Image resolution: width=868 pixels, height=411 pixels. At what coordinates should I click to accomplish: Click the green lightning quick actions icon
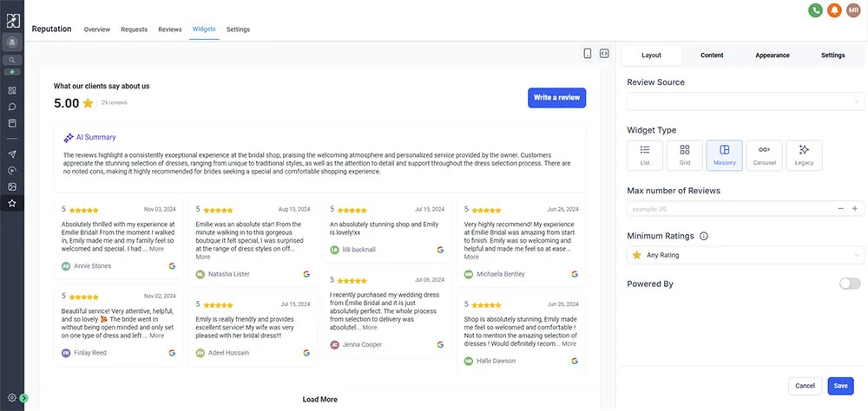click(12, 72)
